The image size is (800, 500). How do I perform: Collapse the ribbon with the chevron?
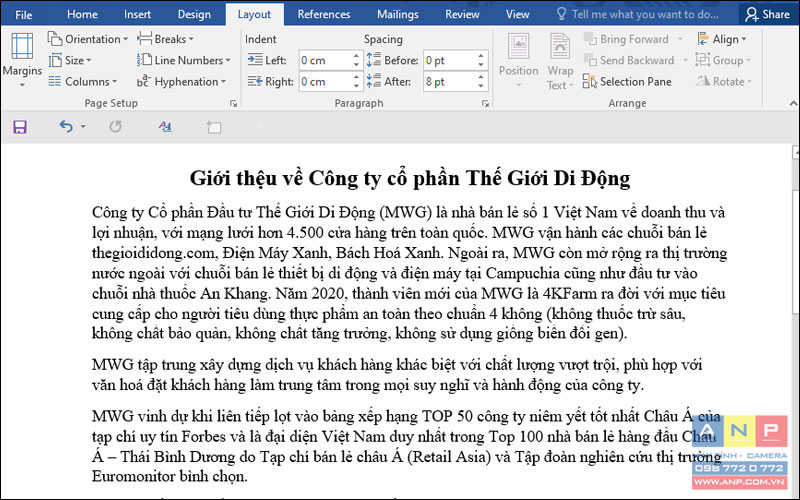[793, 104]
